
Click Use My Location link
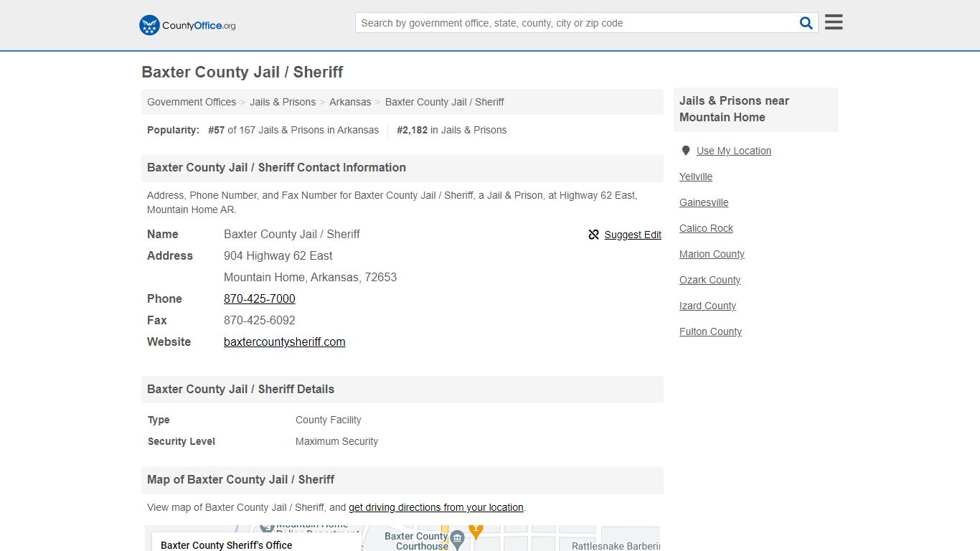pyautogui.click(x=734, y=151)
